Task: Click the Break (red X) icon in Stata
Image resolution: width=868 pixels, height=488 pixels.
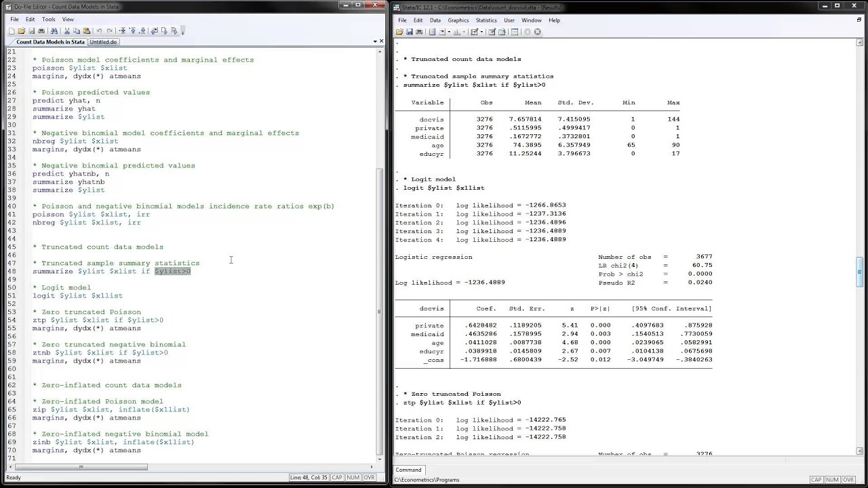Action: click(x=538, y=32)
